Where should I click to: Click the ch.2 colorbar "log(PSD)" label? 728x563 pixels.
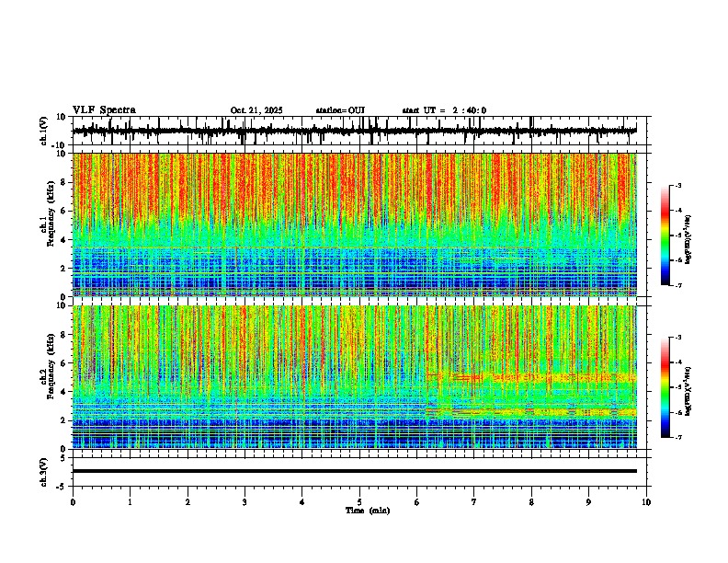688,391
